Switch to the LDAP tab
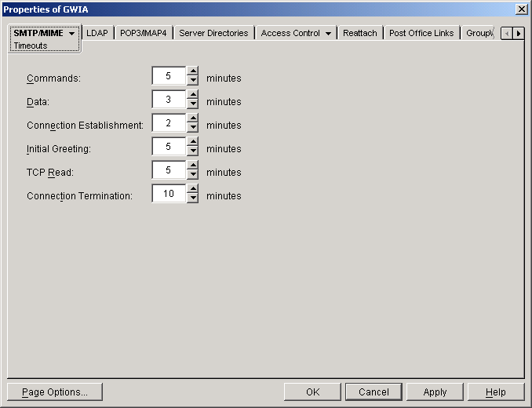 (x=97, y=33)
